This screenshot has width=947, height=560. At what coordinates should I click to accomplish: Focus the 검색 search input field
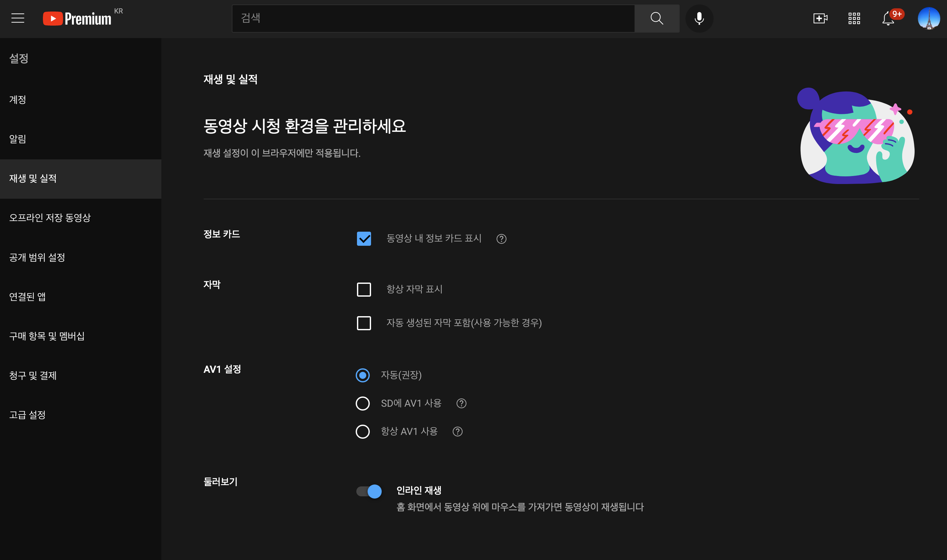433,19
